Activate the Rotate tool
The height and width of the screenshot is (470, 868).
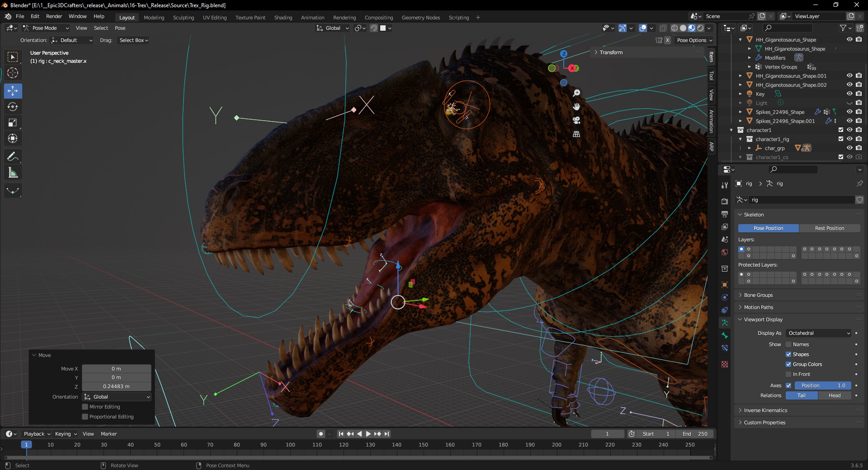tap(13, 107)
